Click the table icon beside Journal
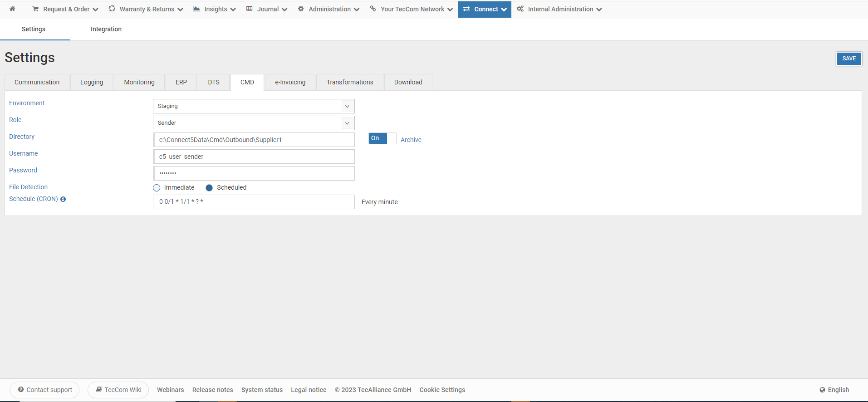This screenshot has width=868, height=402. 249,9
